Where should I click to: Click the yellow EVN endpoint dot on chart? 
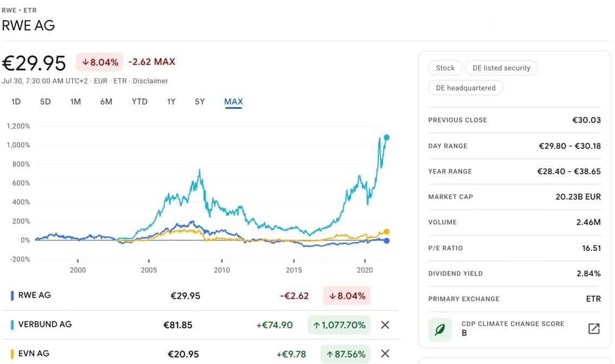(387, 231)
